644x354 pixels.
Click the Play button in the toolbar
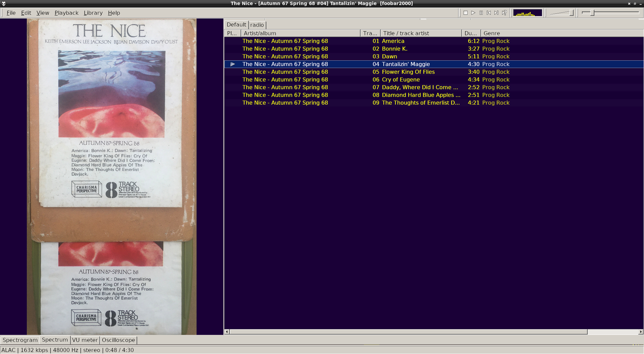[x=473, y=13]
